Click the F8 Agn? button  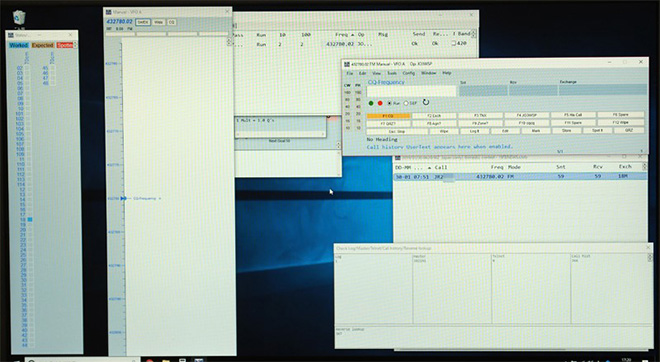[x=434, y=124]
